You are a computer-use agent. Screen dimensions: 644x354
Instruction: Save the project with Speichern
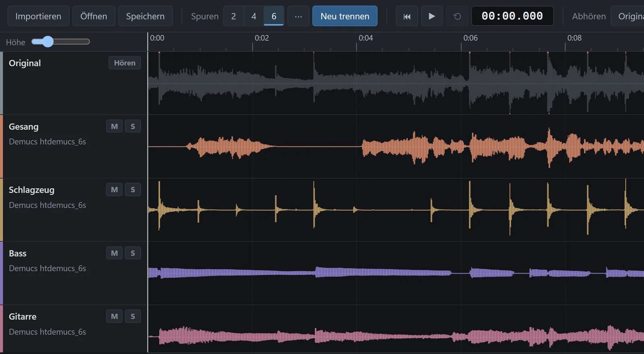145,16
